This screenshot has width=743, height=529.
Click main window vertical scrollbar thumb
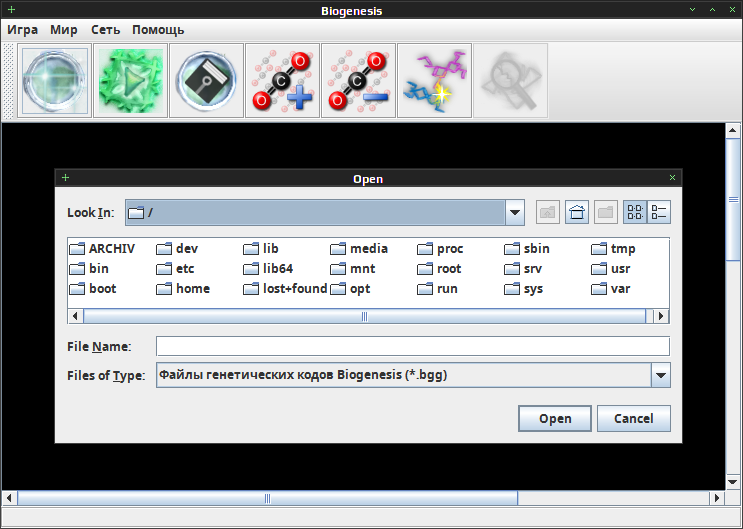coord(733,200)
